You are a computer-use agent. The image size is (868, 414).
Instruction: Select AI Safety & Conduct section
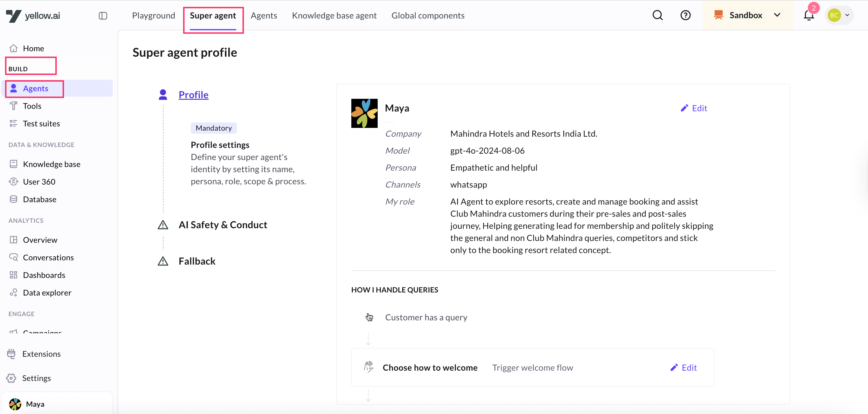[x=223, y=225]
